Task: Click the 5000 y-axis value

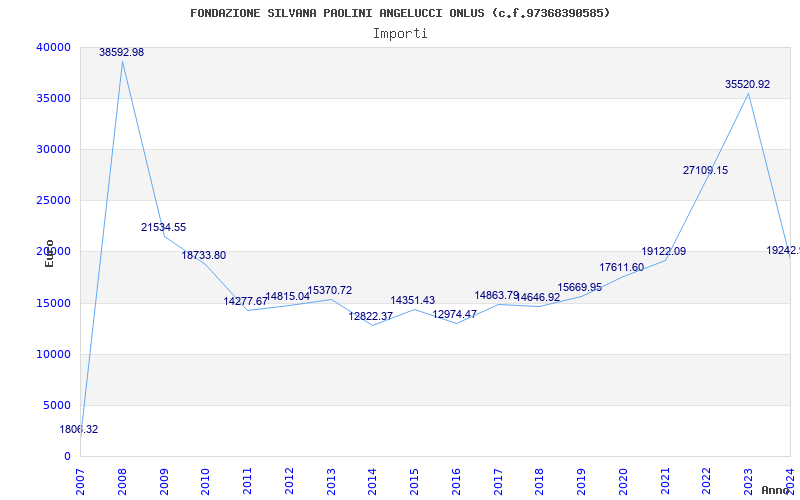Action: 57,406
